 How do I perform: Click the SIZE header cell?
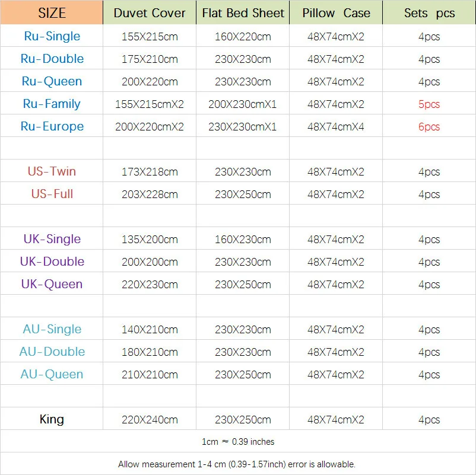[52, 12]
